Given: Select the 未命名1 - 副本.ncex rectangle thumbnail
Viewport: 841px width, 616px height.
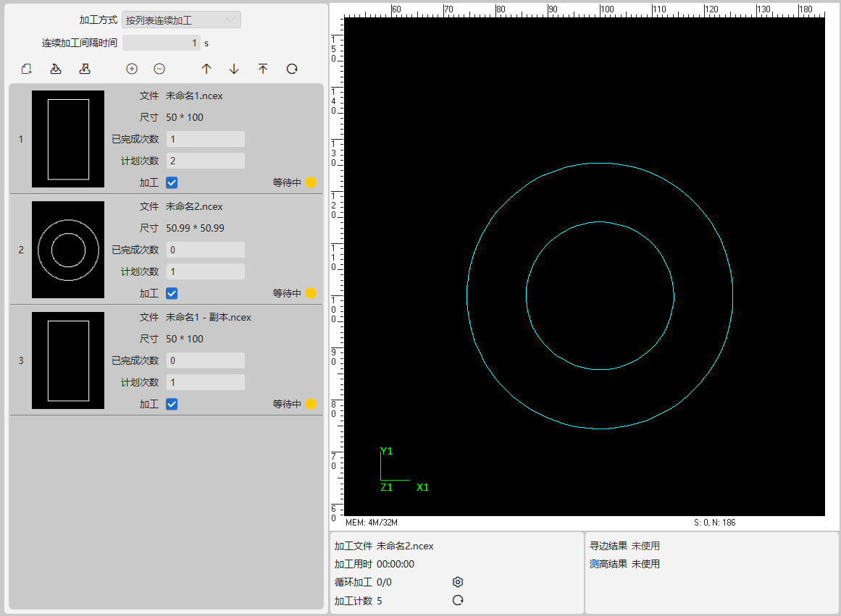Looking at the screenshot, I should coord(68,360).
